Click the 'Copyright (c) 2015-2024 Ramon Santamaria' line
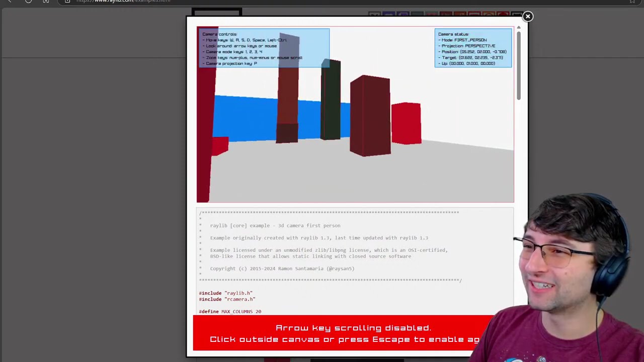The image size is (644, 362). [x=282, y=268]
